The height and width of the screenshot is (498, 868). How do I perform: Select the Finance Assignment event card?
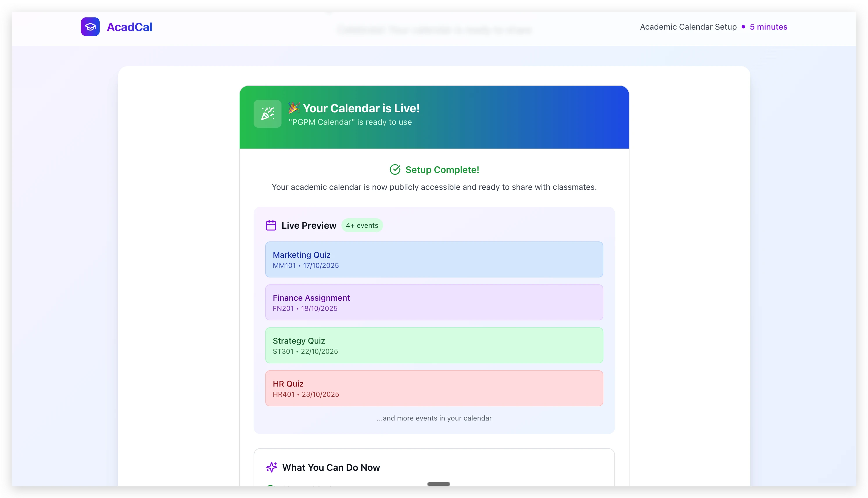coord(434,302)
